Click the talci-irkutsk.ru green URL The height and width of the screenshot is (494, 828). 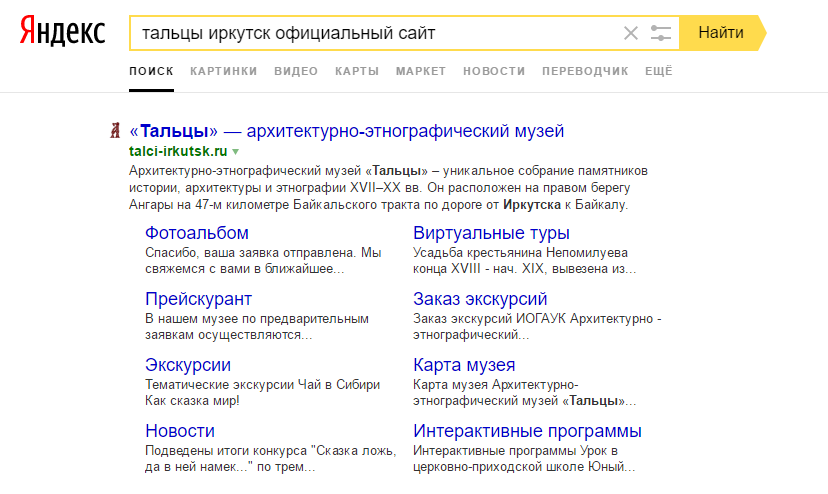point(178,151)
